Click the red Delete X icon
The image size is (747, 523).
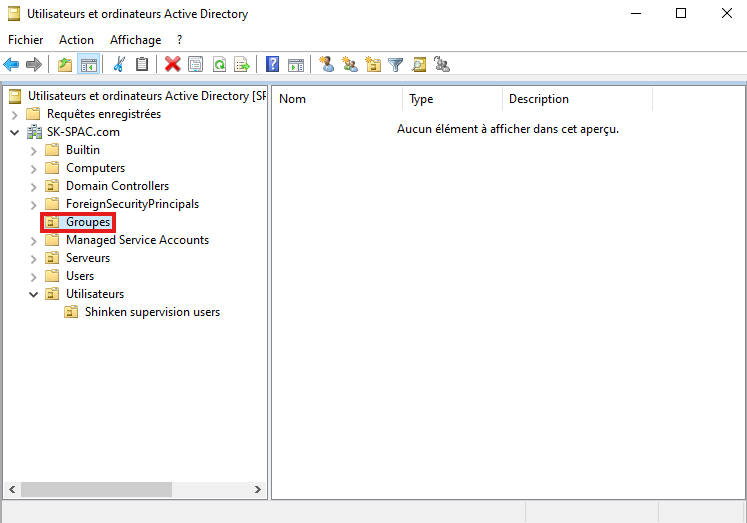[172, 65]
